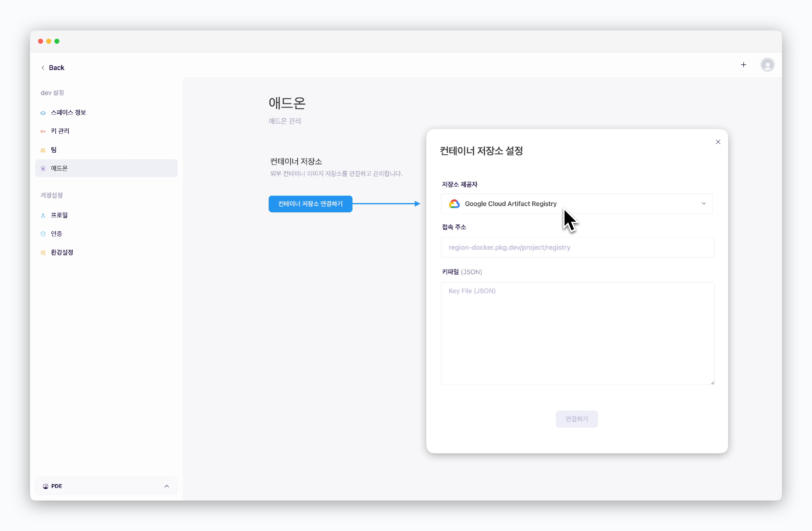Click the back chevron arrow
Screen dimensions: 812x531
(x=43, y=68)
